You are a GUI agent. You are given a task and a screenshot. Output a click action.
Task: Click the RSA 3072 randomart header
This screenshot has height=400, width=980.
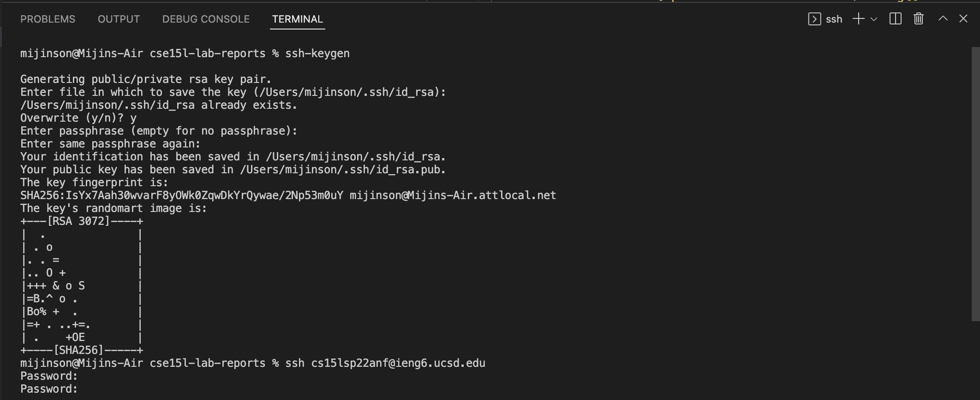pyautogui.click(x=82, y=221)
